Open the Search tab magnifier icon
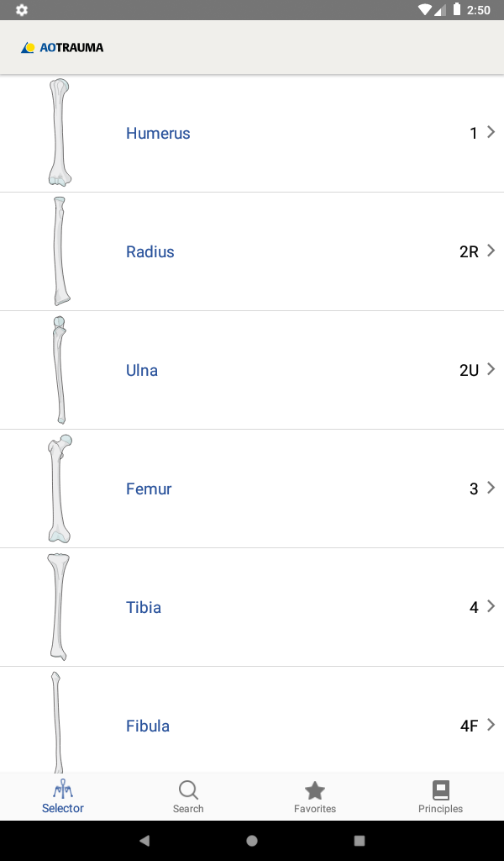The image size is (504, 861). (188, 790)
